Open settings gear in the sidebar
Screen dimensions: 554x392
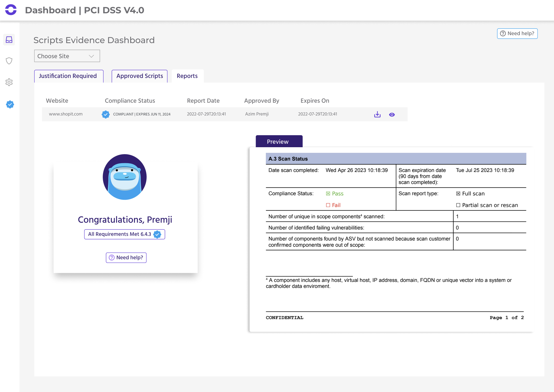(x=9, y=82)
